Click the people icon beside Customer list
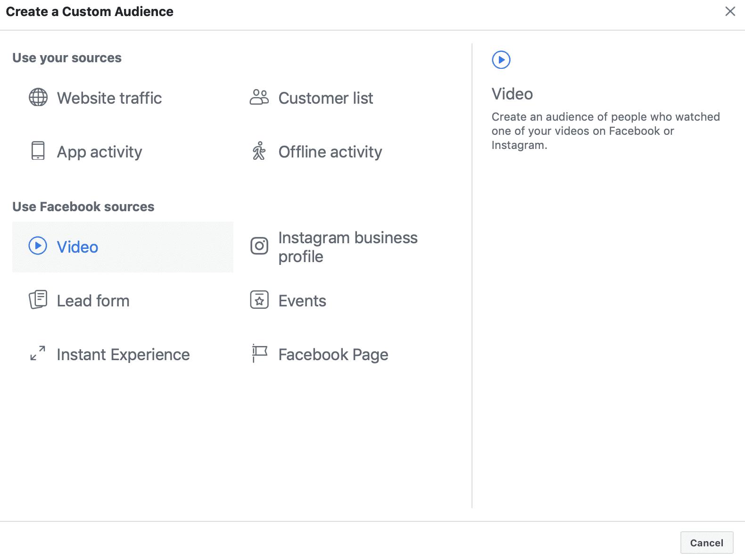The height and width of the screenshot is (560, 745). pyautogui.click(x=259, y=98)
